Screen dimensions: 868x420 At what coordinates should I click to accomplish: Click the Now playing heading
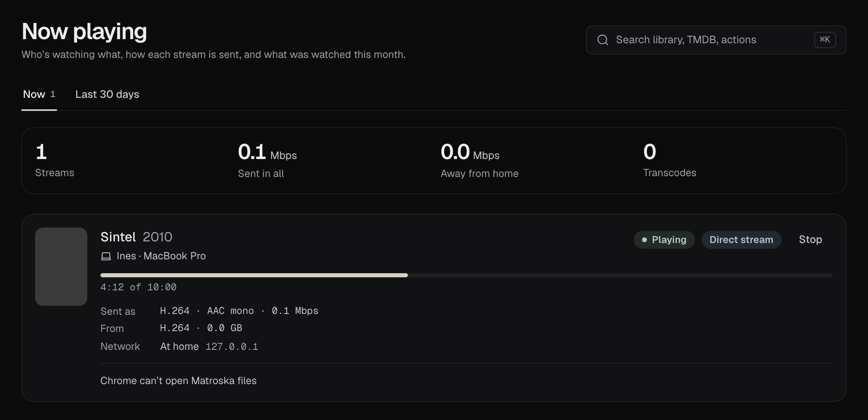[84, 31]
